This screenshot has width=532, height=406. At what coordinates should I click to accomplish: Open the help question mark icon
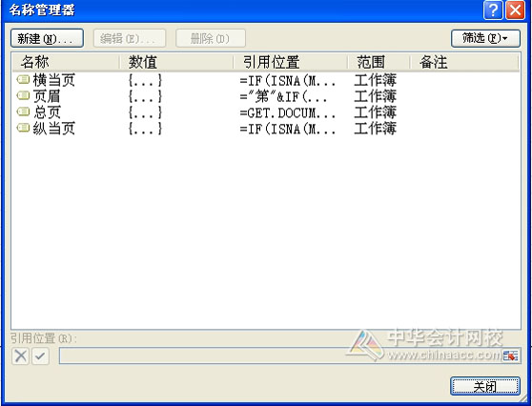point(493,10)
